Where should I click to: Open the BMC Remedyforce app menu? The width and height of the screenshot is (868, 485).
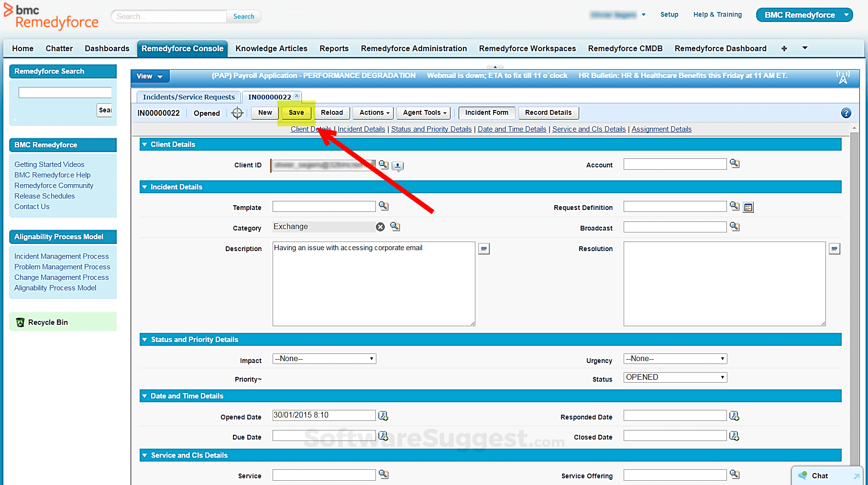coord(804,15)
